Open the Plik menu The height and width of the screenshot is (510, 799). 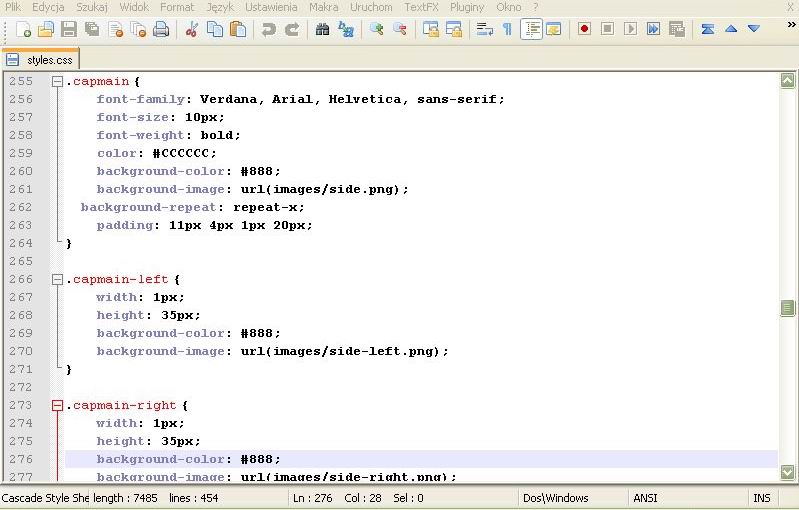[13, 7]
